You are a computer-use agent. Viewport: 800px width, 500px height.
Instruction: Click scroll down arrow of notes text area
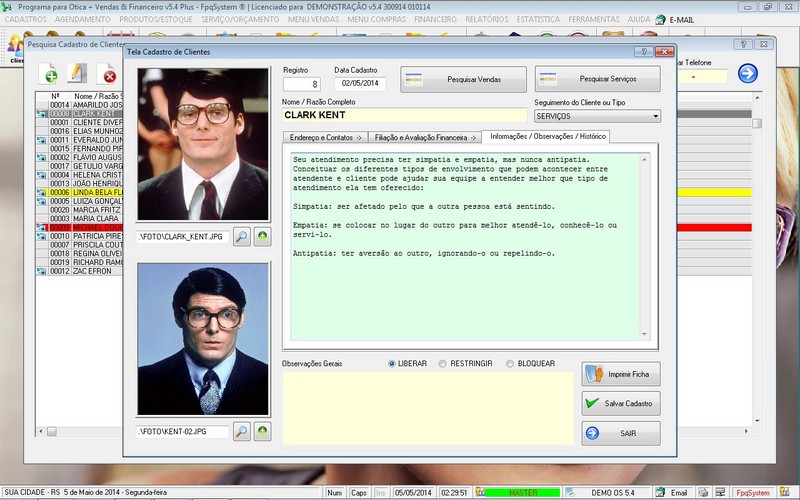tap(644, 334)
